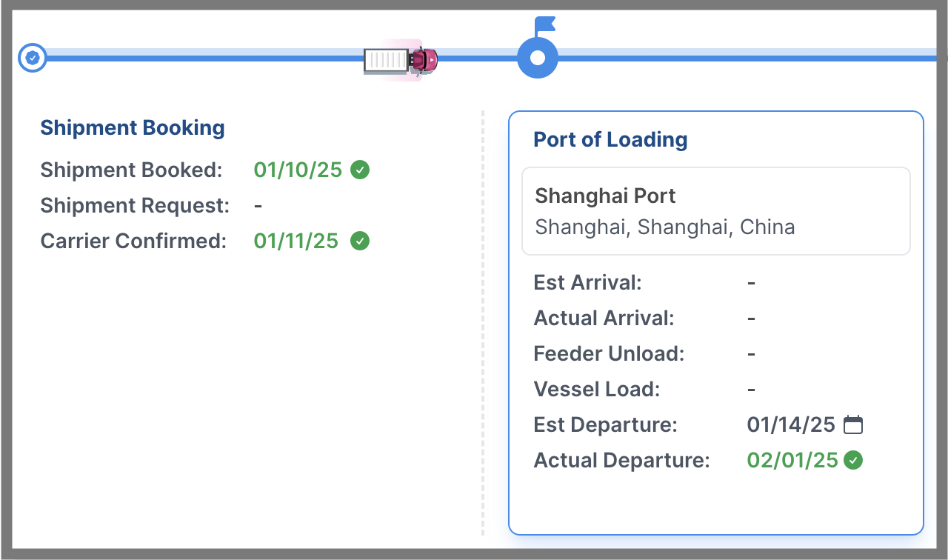Click the Shipment Request empty value dash
948x560 pixels.
258,206
